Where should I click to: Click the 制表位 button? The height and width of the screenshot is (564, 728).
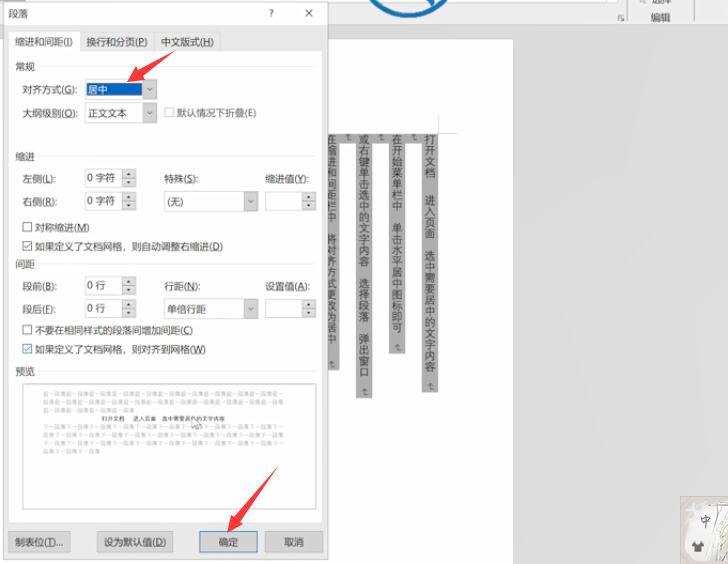pos(39,542)
